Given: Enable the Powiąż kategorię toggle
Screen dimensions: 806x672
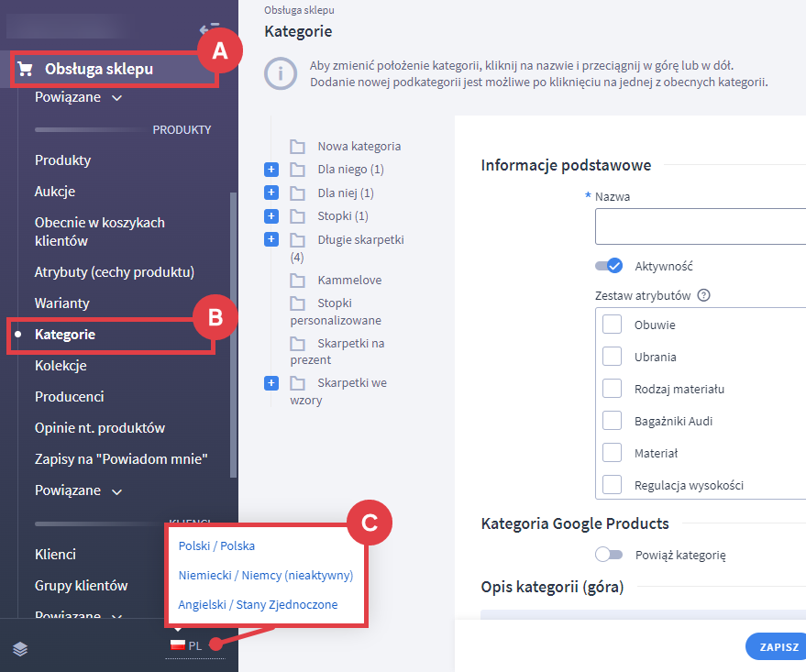Looking at the screenshot, I should 609,555.
